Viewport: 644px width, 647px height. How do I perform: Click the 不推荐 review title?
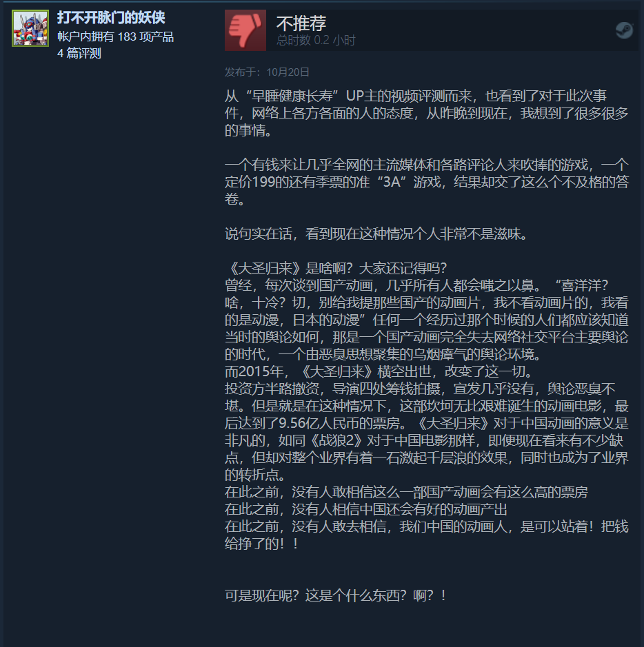click(x=301, y=23)
